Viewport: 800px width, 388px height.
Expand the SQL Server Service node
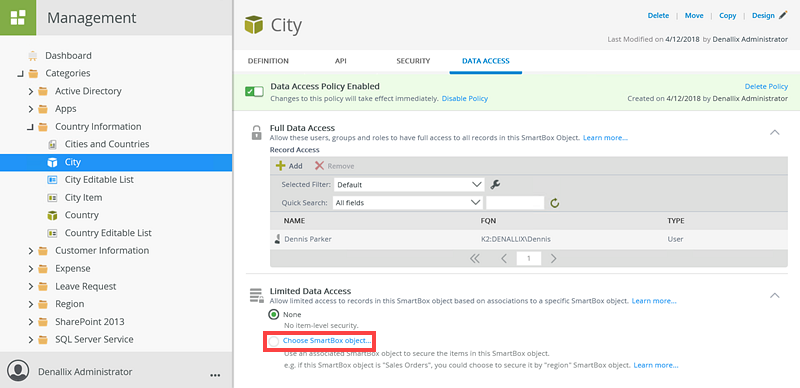[x=31, y=340]
